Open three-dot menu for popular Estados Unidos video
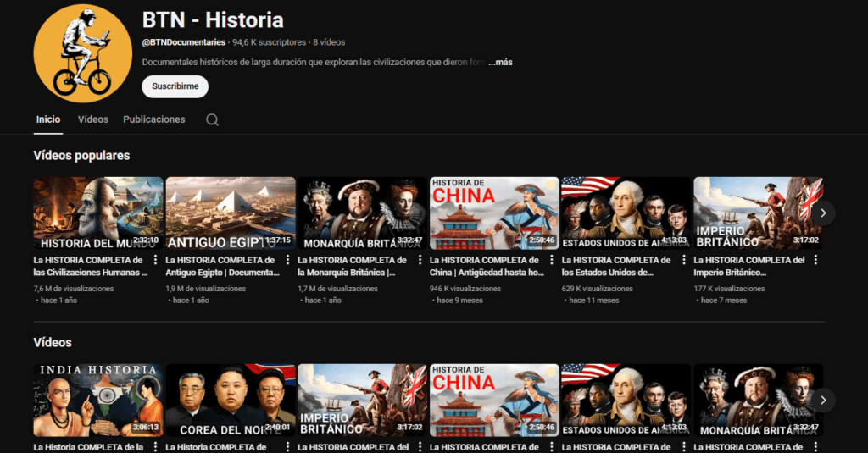The height and width of the screenshot is (453, 868). pos(684,261)
